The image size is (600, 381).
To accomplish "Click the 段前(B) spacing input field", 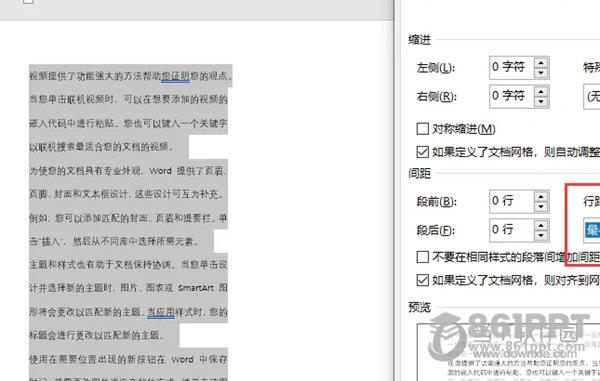I will click(x=512, y=201).
